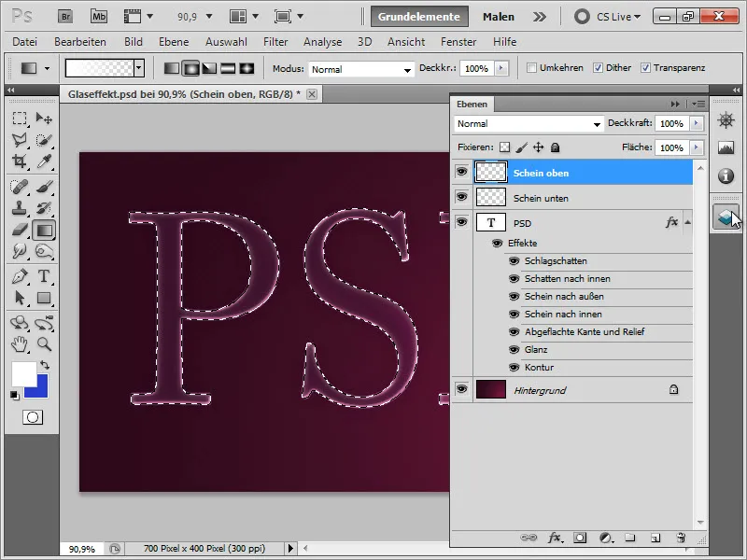This screenshot has height=560, width=747.
Task: Choose angle gradient style
Action: click(209, 68)
